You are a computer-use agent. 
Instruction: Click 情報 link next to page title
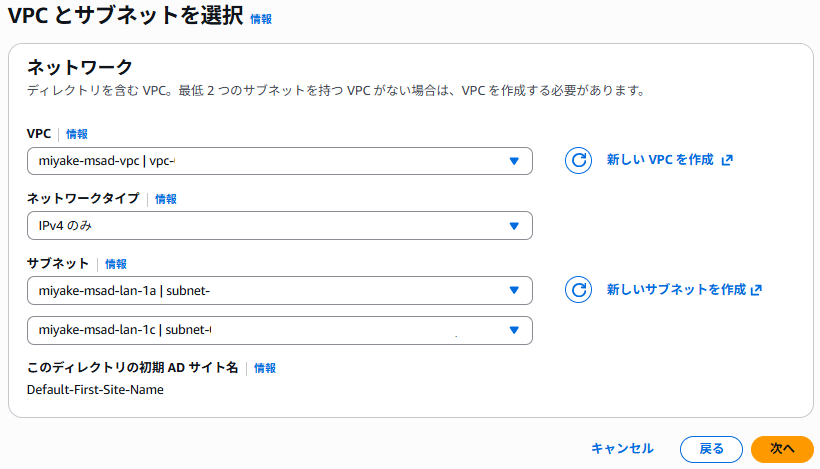tap(261, 19)
